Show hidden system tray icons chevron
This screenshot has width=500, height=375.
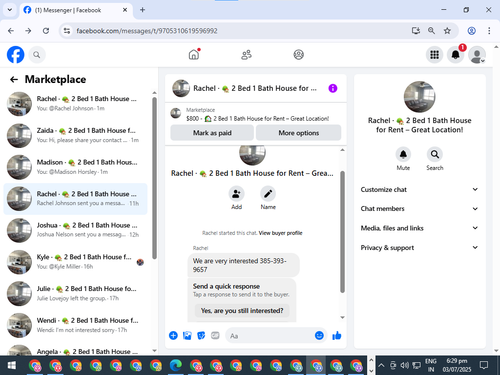381,365
